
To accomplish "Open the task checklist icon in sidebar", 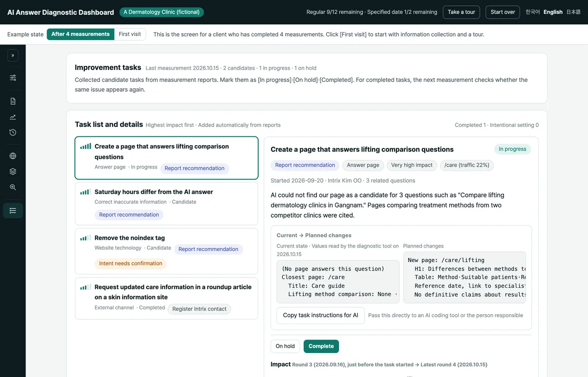I will coord(13,210).
